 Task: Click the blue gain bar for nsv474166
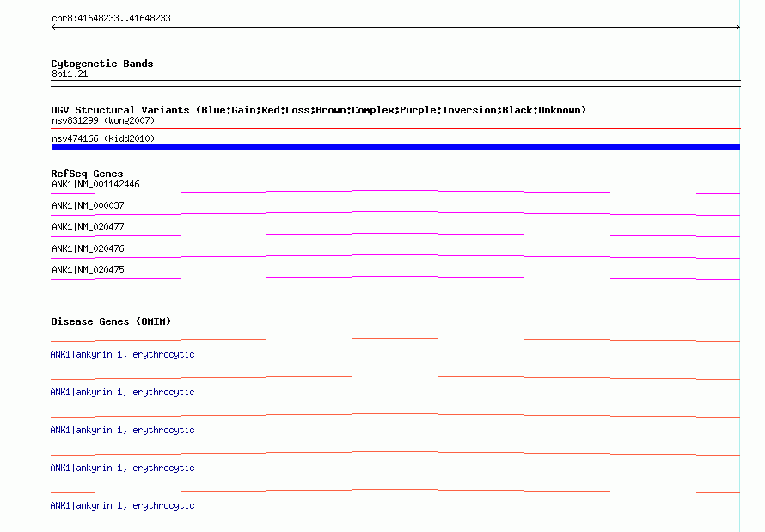395,147
